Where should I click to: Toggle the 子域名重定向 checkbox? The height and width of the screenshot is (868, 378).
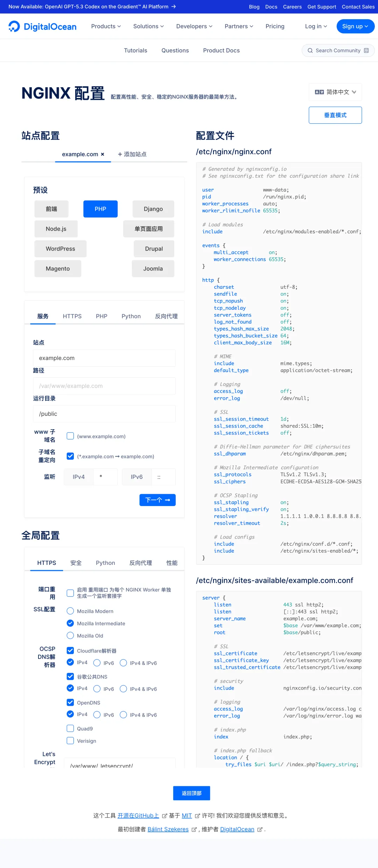coord(70,456)
